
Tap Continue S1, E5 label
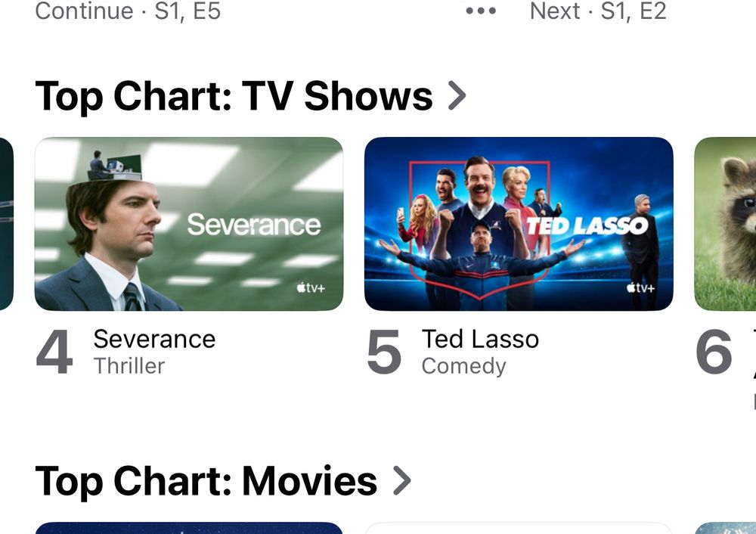point(128,11)
